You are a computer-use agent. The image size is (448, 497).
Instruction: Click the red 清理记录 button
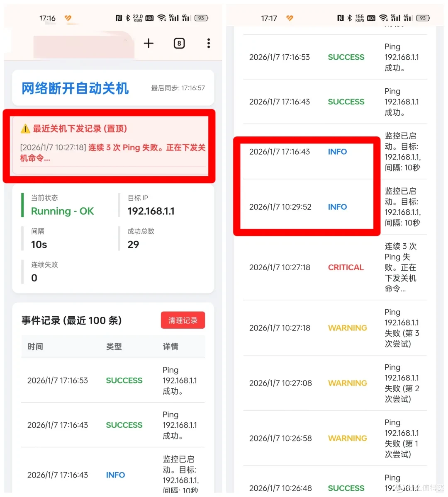[x=183, y=320]
